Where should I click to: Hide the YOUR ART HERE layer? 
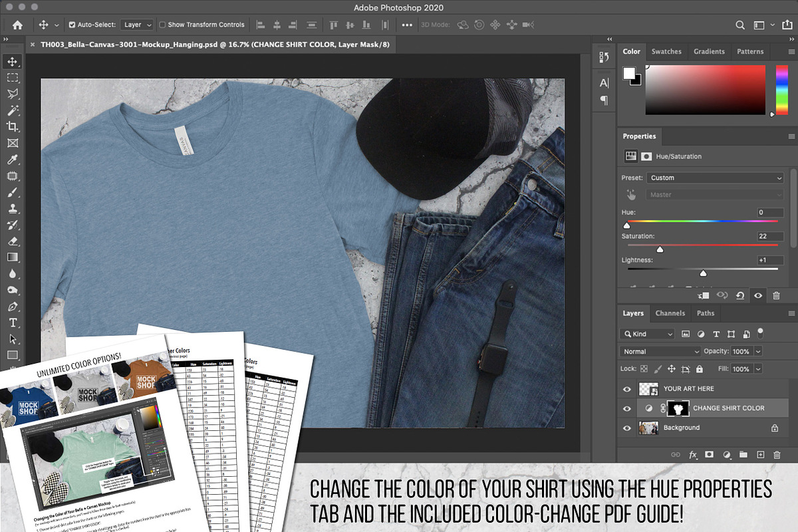point(626,389)
